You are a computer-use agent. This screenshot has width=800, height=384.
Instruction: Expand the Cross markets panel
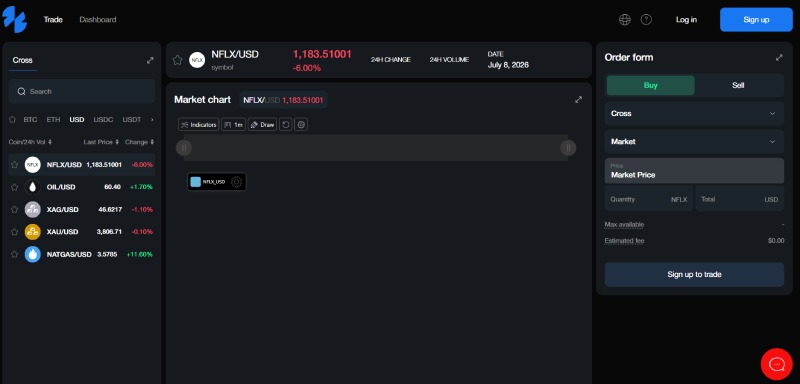(150, 60)
